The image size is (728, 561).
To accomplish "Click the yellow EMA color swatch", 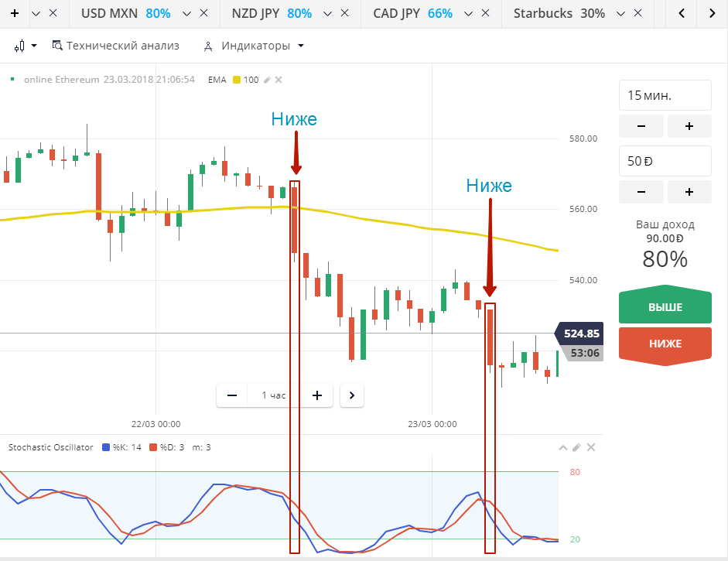I will (x=236, y=79).
